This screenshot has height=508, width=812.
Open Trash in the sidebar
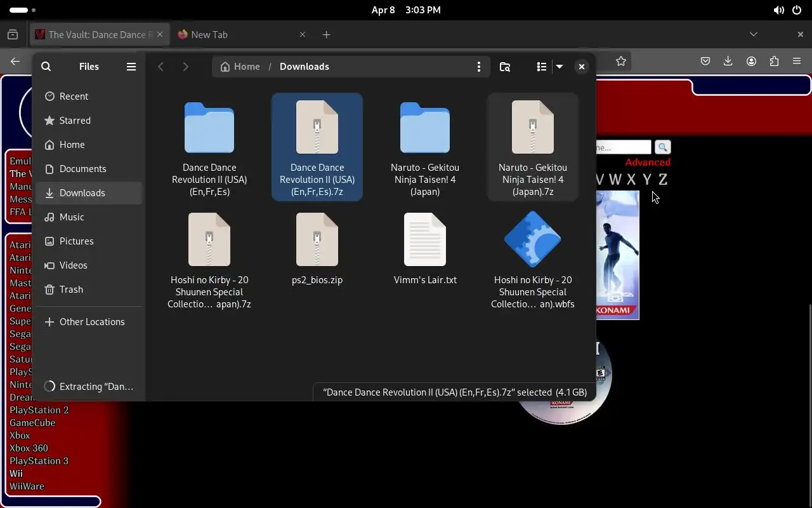point(89,290)
